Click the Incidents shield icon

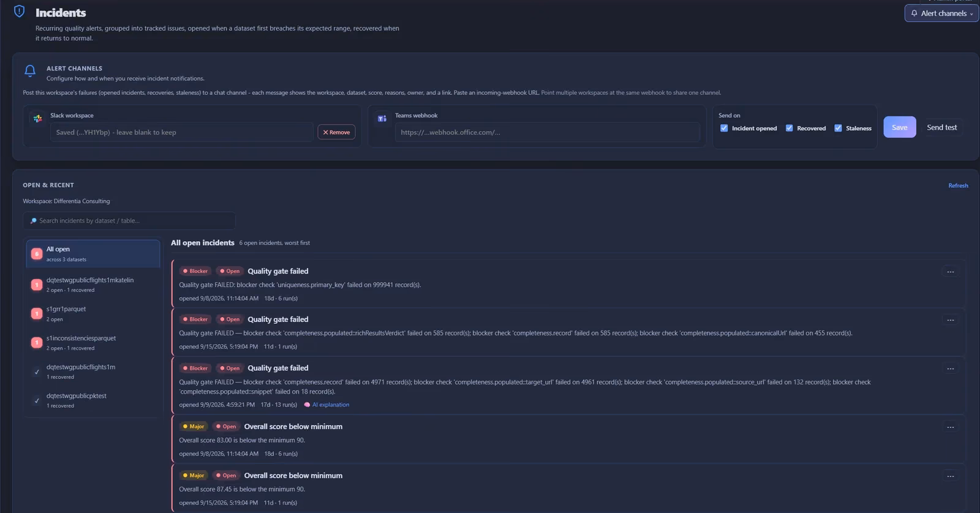point(19,12)
